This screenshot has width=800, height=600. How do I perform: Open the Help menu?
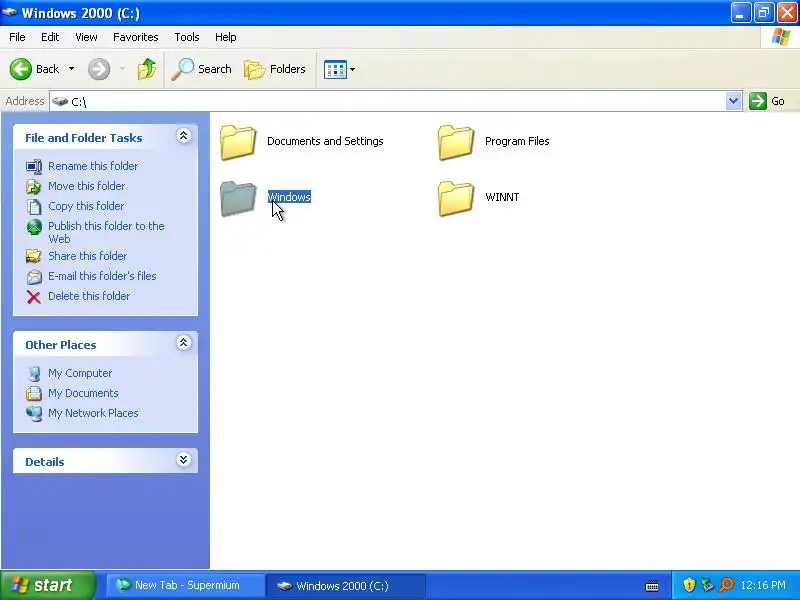tap(226, 37)
